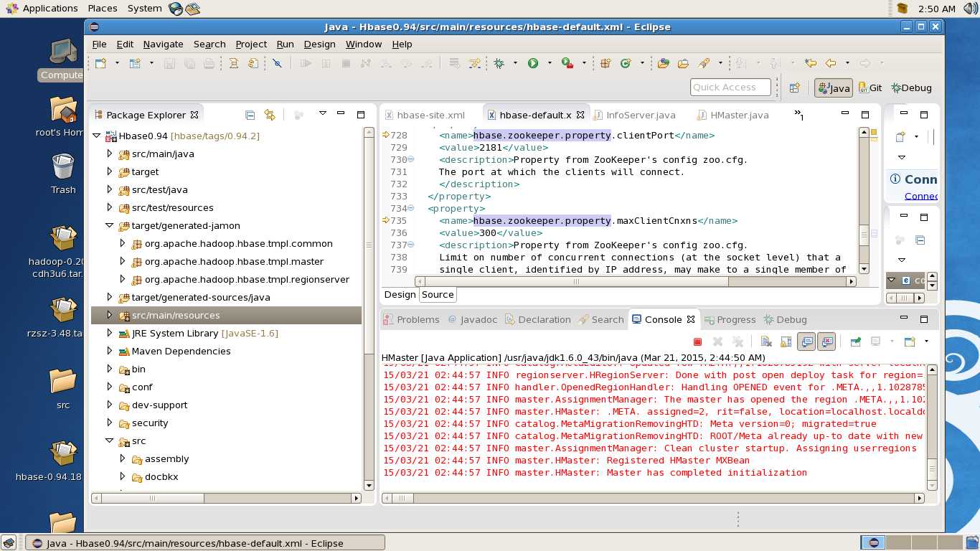Switch to the Git perspective
The image size is (980, 551).
point(870,88)
